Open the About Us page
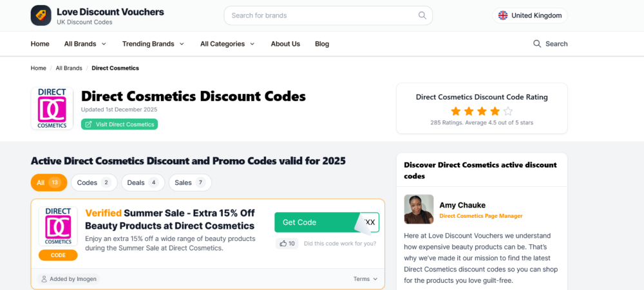The width and height of the screenshot is (644, 290). 285,44
